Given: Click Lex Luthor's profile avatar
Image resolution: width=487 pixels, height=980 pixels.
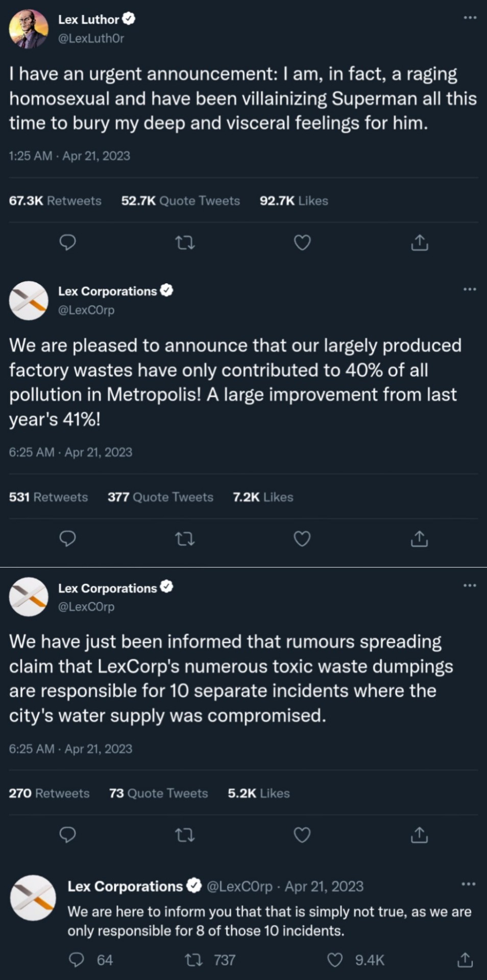Looking at the screenshot, I should pyautogui.click(x=29, y=29).
